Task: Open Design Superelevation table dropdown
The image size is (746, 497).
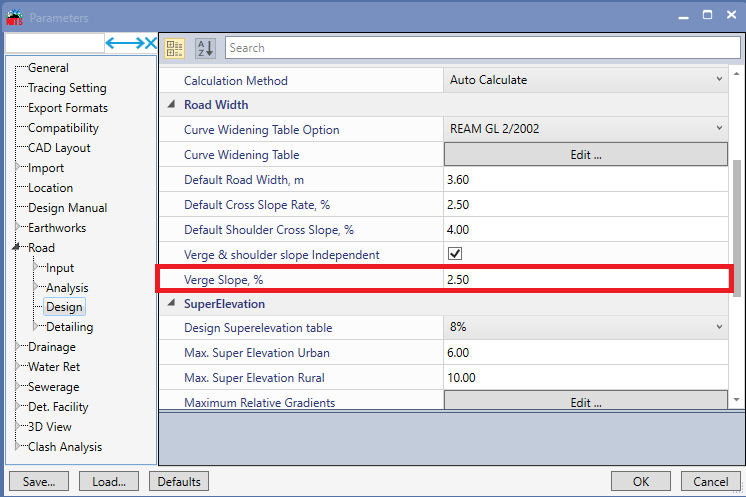Action: 586,327
